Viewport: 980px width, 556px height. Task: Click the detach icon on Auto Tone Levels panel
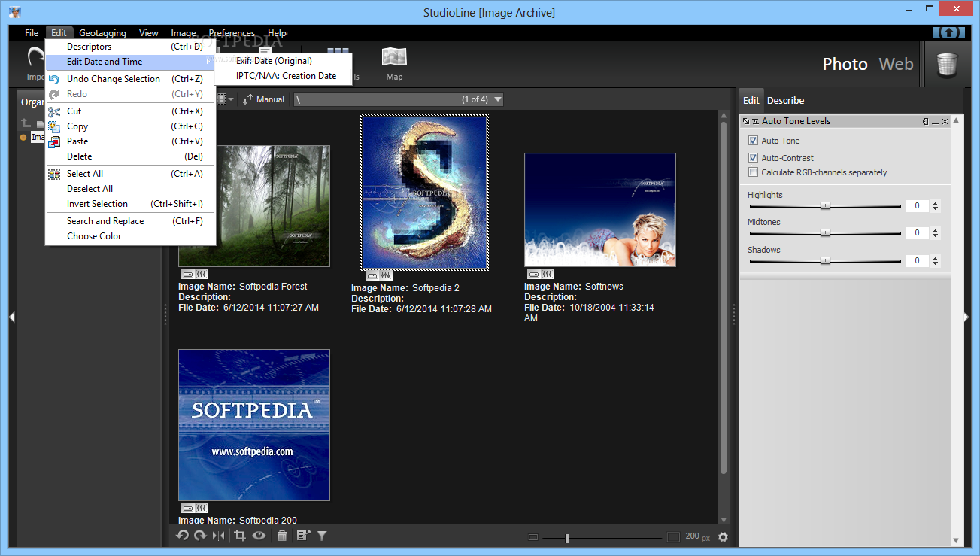pyautogui.click(x=925, y=121)
